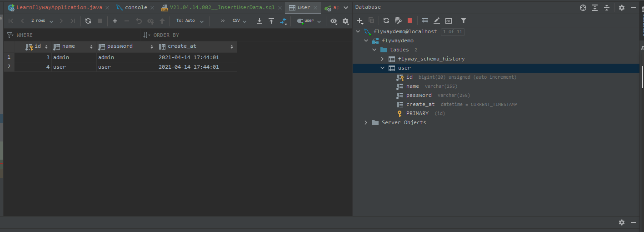Image resolution: width=644 pixels, height=232 pixels.
Task: Select the user table editor tab
Action: click(x=304, y=8)
